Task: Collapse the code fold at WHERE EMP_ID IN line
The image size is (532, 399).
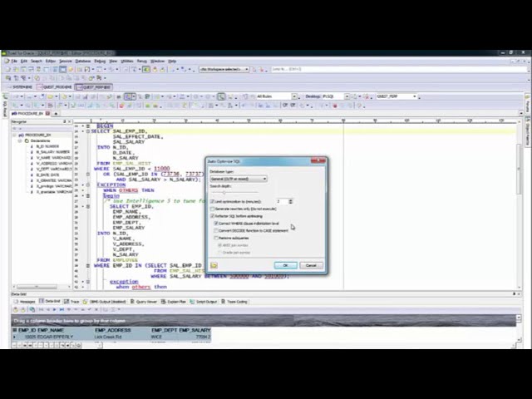Action: (x=88, y=266)
